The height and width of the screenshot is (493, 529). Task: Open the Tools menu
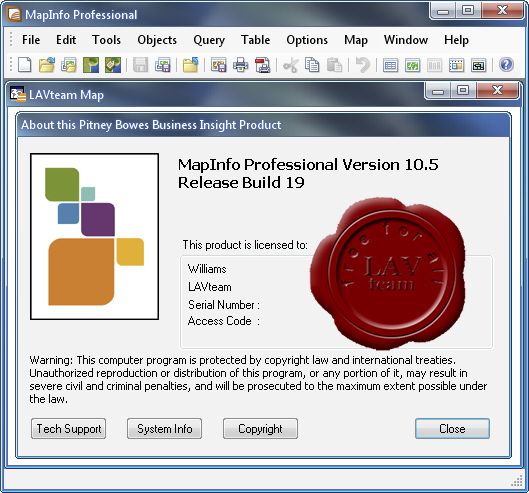106,40
